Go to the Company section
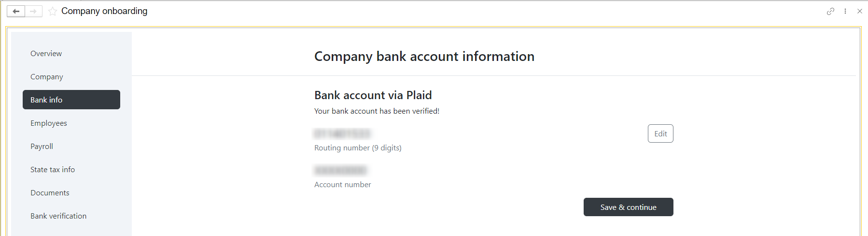 (x=47, y=77)
